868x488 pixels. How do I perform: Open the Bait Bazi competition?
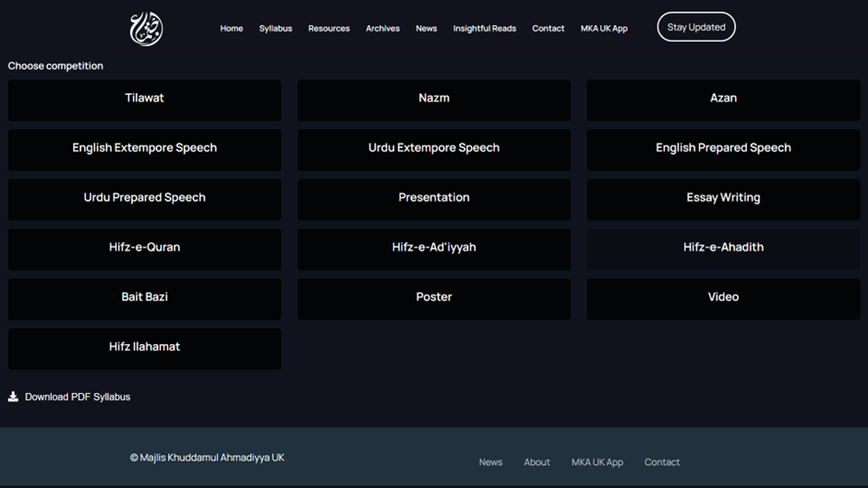coord(145,298)
